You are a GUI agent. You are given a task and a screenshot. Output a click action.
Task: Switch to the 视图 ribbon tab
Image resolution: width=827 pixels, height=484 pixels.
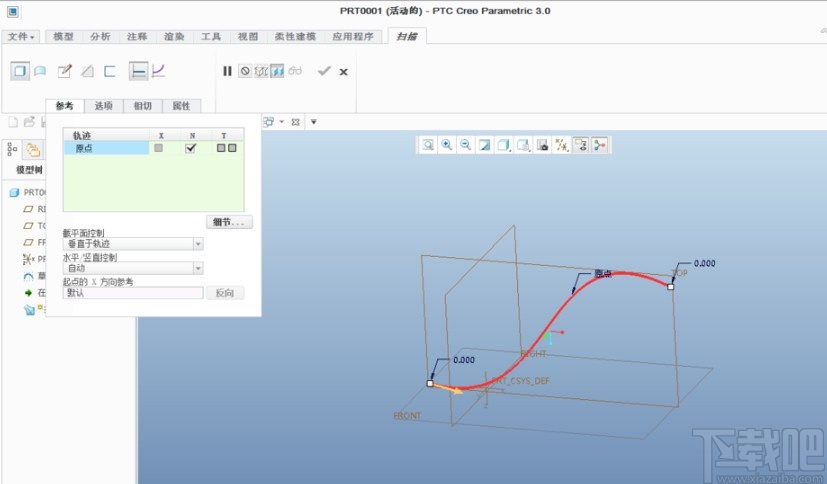click(x=248, y=36)
